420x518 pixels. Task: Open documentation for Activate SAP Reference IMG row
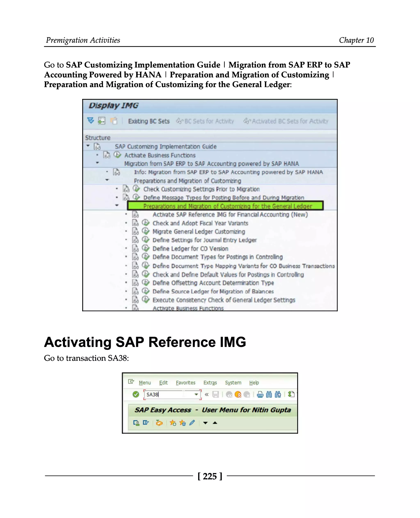click(135, 214)
